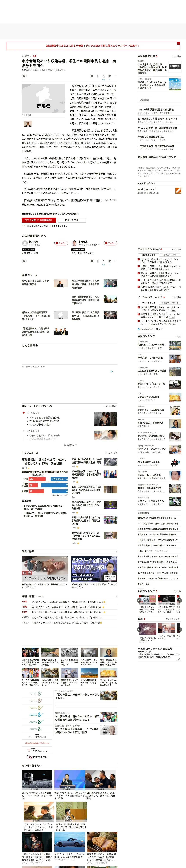
Task: Click the ログインする button
Action: [x=72, y=220]
